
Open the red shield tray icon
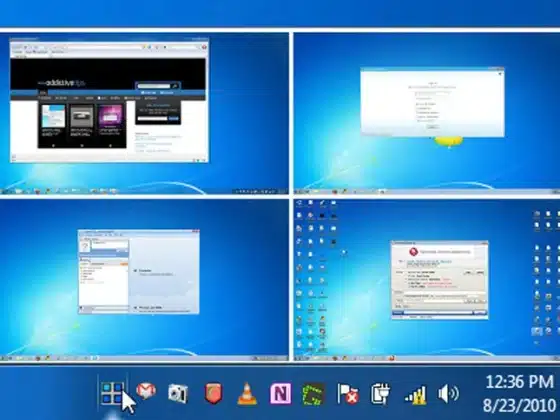click(213, 393)
